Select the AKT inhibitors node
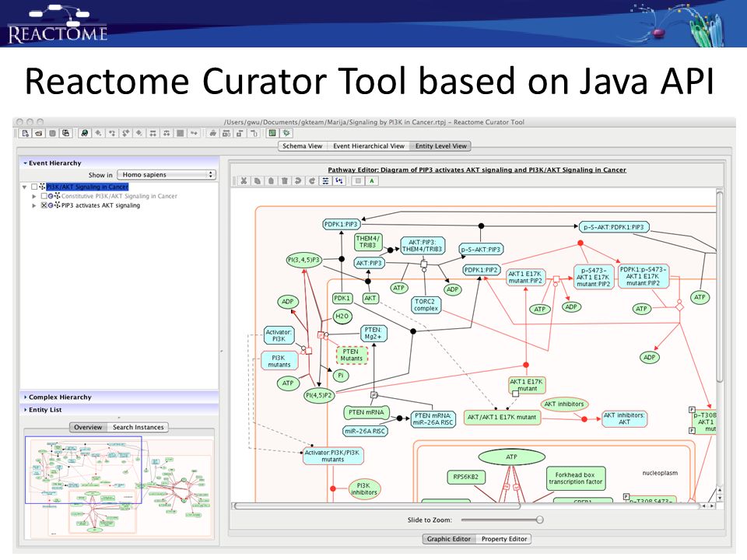The height and width of the screenshot is (560, 747). [x=564, y=404]
